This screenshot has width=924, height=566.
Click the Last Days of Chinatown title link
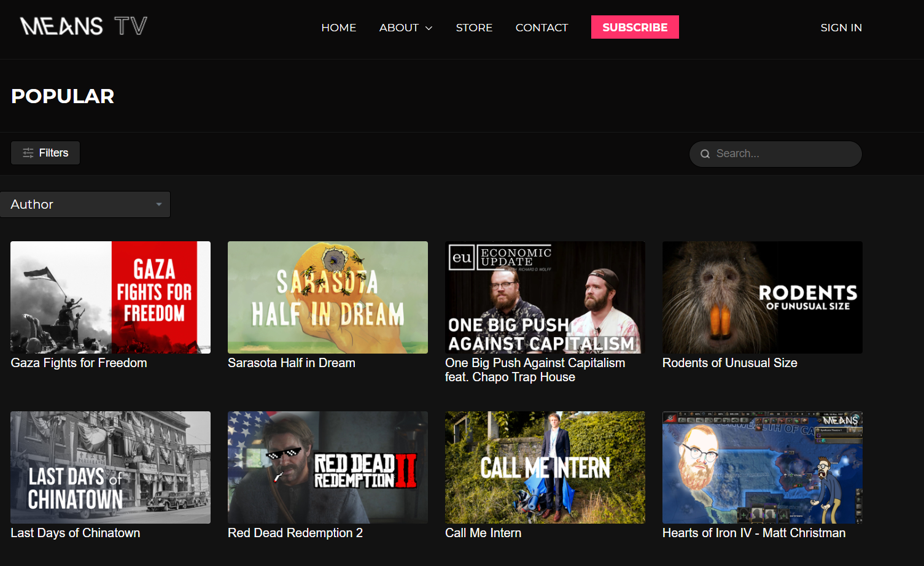(76, 533)
